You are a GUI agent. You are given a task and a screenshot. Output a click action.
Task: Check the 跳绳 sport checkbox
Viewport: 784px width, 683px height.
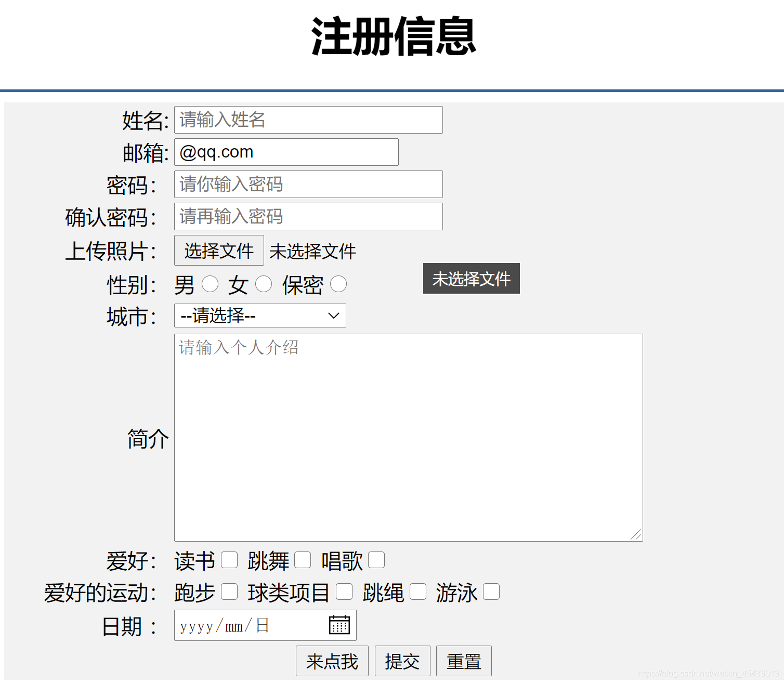click(x=418, y=592)
